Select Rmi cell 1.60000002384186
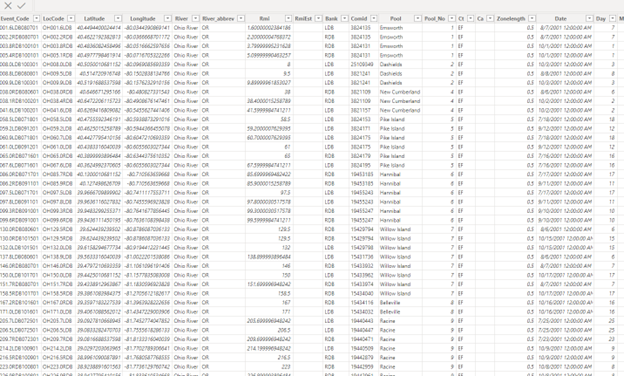 [x=269, y=28]
